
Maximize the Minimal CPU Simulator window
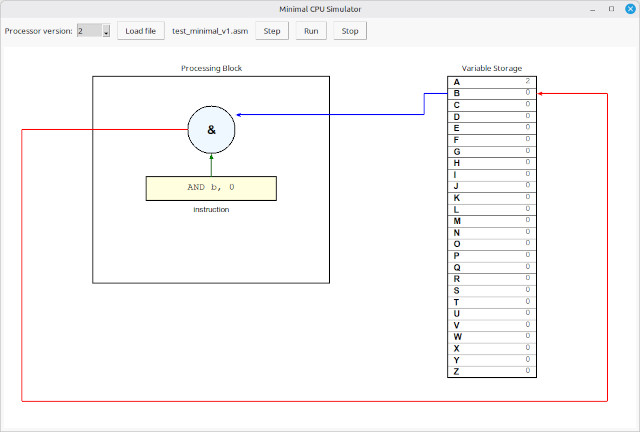pyautogui.click(x=611, y=9)
